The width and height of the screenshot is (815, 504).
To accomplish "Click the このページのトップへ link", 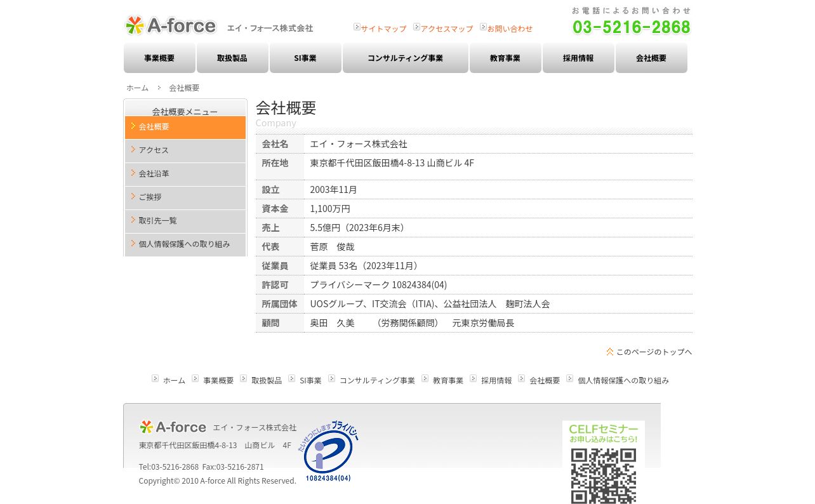I will [x=654, y=352].
